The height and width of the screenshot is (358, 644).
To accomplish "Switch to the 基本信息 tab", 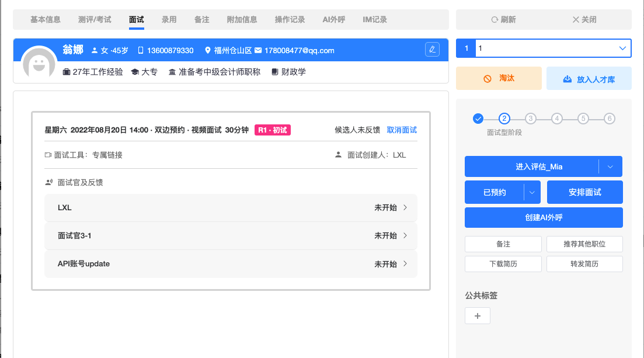I will [45, 20].
